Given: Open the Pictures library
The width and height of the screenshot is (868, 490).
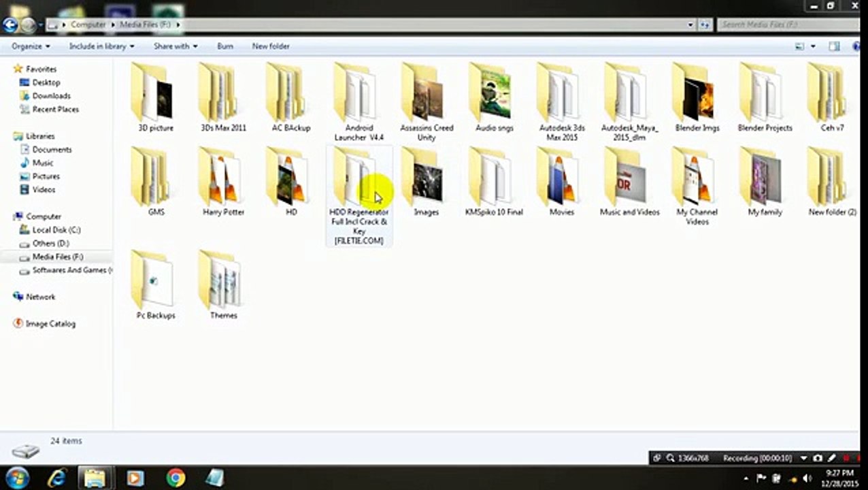Looking at the screenshot, I should click(x=46, y=176).
